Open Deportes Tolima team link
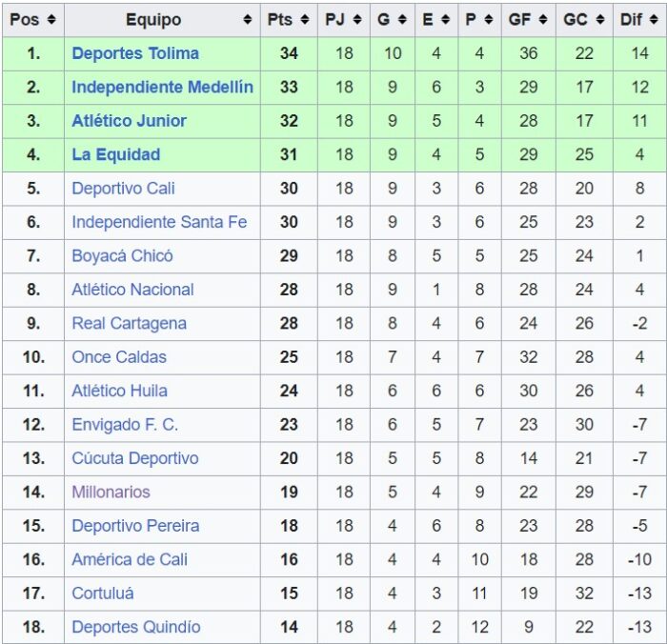Image resolution: width=667 pixels, height=644 pixels. tap(135, 53)
